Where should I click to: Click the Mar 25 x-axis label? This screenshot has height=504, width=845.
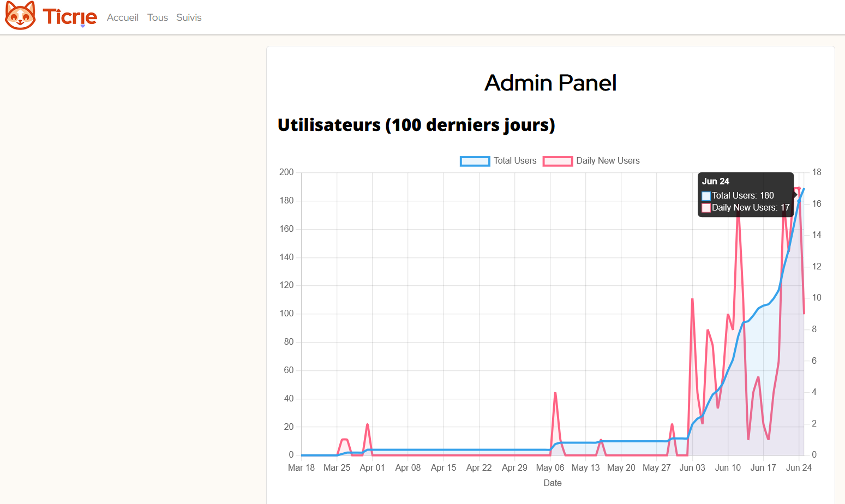tap(337, 468)
